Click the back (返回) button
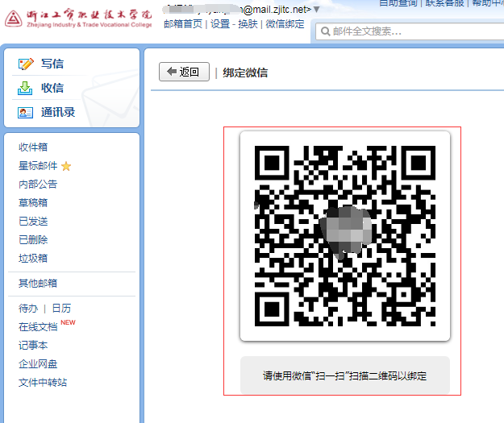 (184, 72)
